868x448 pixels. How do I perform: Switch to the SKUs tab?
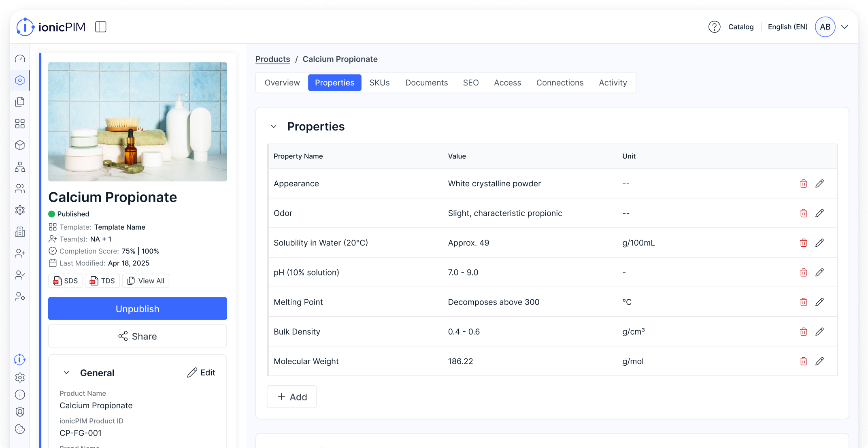(x=379, y=83)
